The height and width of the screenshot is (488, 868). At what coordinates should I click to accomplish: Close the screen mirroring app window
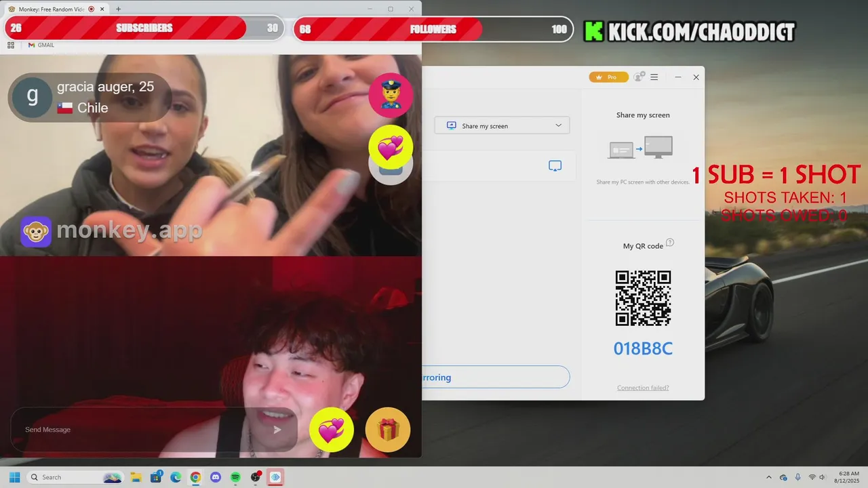696,77
